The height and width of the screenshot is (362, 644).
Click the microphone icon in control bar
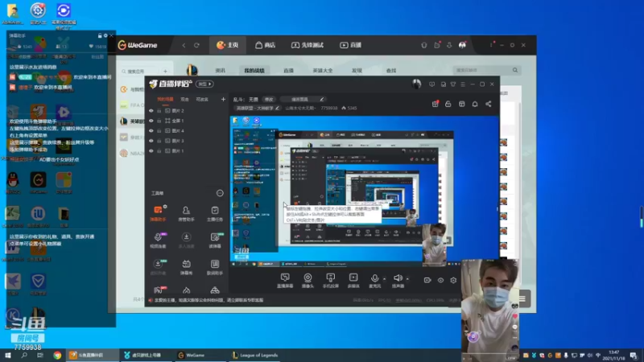click(374, 278)
